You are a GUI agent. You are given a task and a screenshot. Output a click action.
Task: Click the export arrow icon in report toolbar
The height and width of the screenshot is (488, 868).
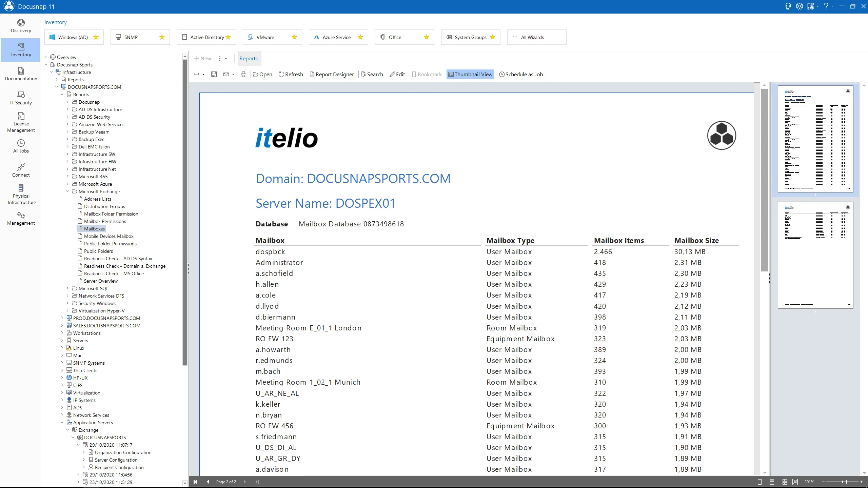coord(197,74)
